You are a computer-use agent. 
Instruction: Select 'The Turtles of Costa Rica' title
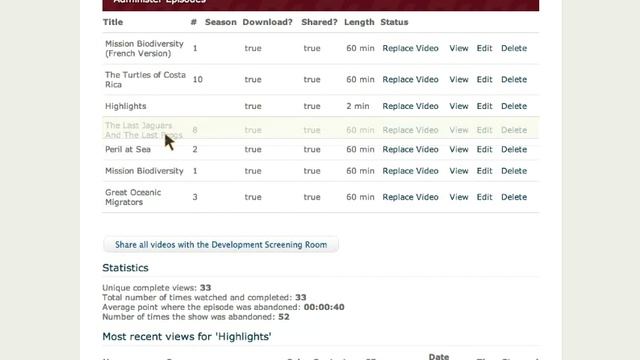tap(145, 80)
